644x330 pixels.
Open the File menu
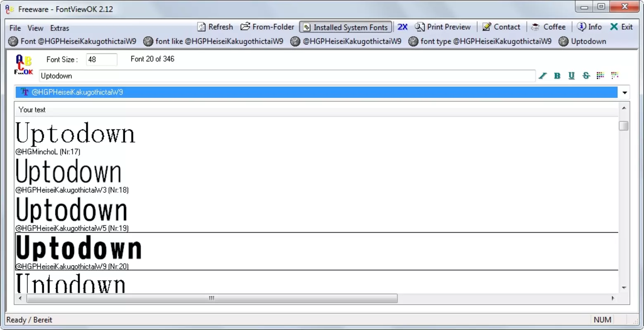click(x=15, y=28)
